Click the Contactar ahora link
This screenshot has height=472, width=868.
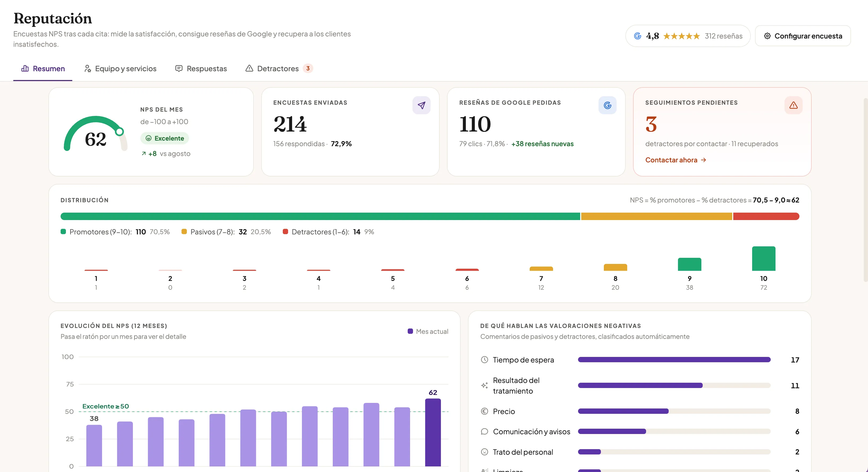[x=676, y=160]
